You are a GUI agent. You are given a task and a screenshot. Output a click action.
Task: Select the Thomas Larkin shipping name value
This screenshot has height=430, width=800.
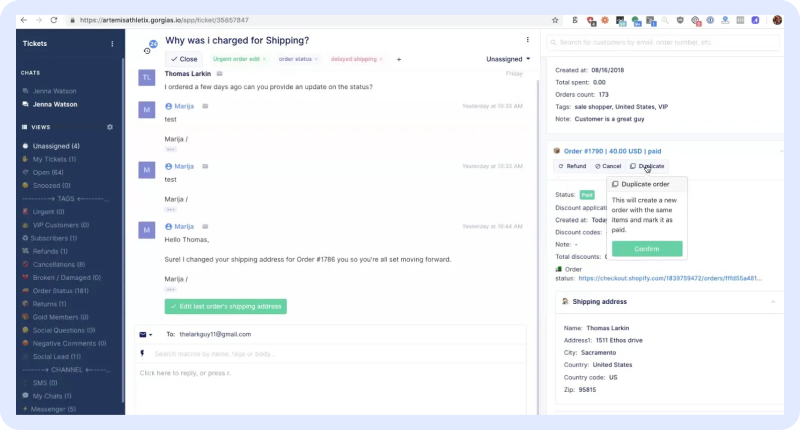608,328
